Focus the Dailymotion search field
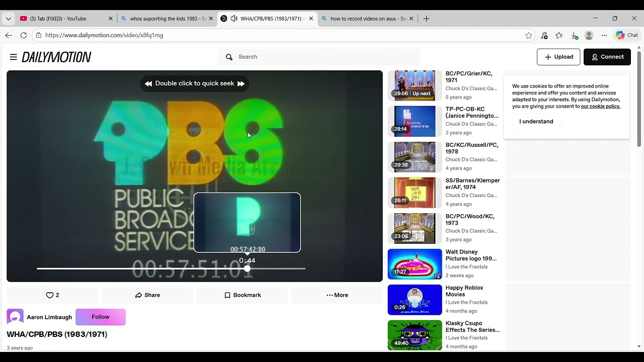The image size is (644, 362). [318, 57]
